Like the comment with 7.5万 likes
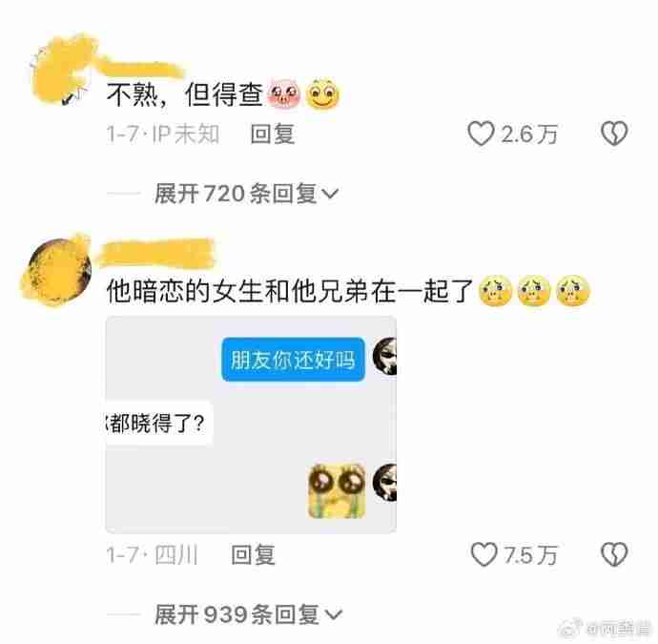The image size is (658, 644). [x=483, y=554]
